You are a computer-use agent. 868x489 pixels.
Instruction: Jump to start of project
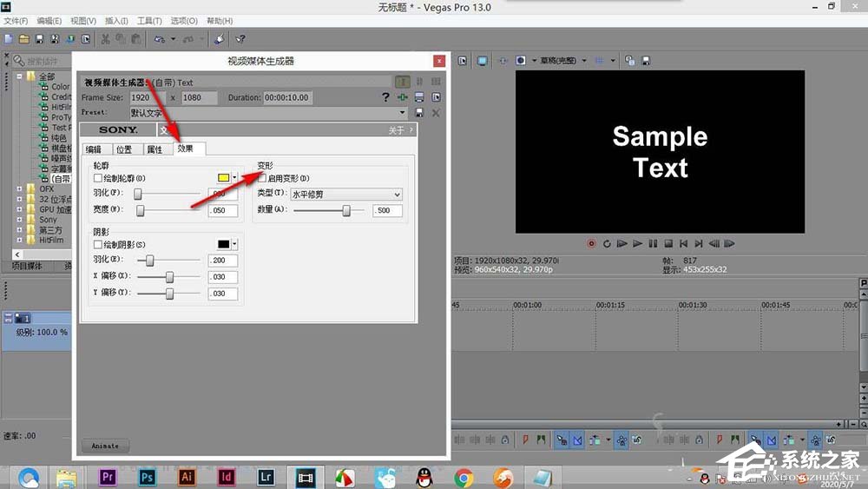(683, 243)
